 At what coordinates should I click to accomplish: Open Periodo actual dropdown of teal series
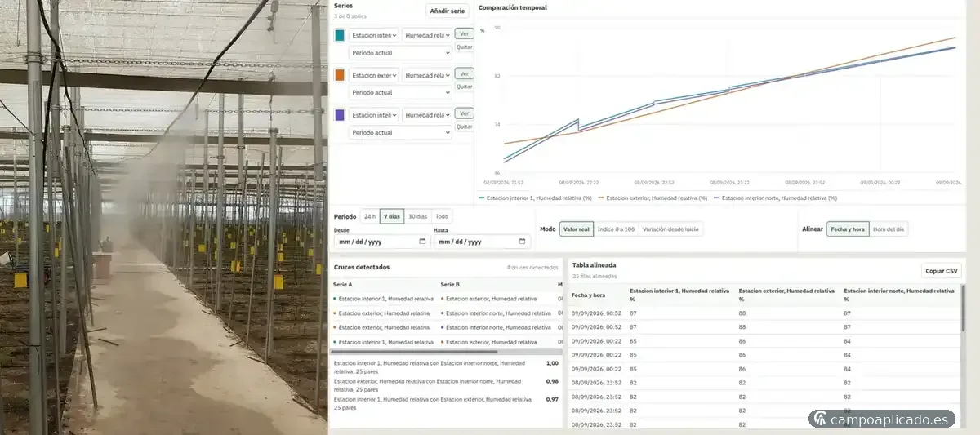click(400, 53)
